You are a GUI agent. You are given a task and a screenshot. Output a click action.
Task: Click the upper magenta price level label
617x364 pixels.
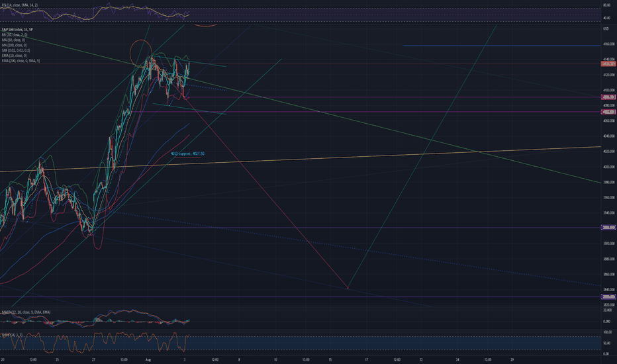click(608, 97)
